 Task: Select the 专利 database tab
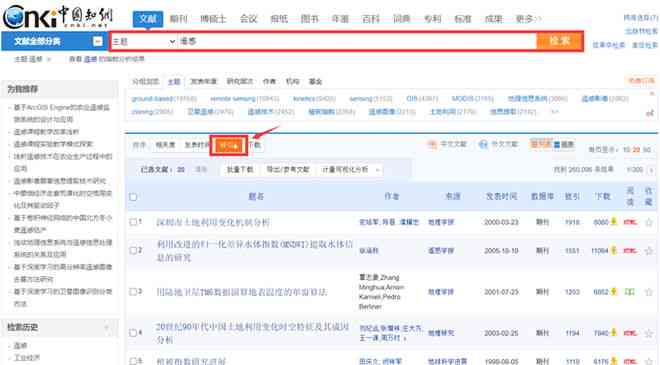(x=432, y=19)
